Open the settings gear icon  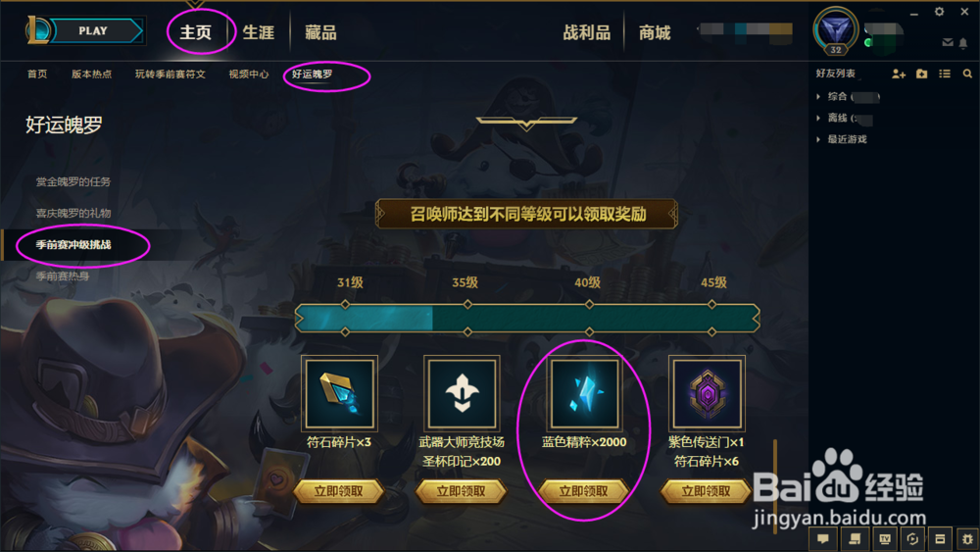(x=940, y=12)
